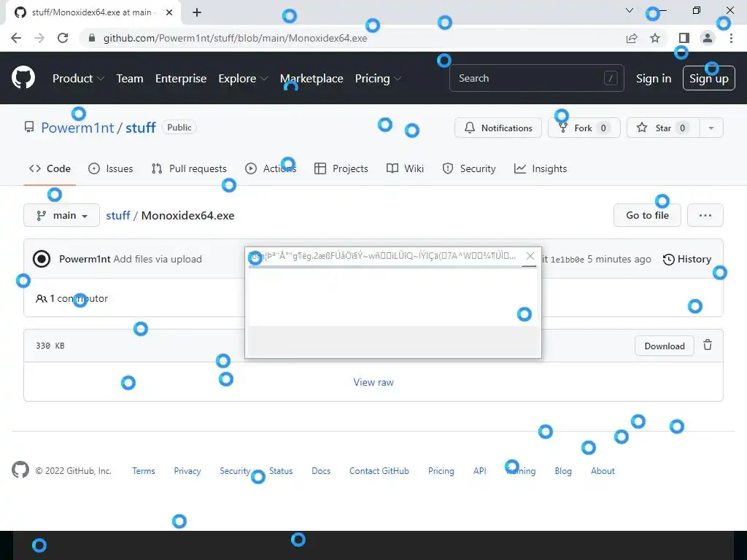Open commit History
The height and width of the screenshot is (560, 747).
pyautogui.click(x=687, y=259)
